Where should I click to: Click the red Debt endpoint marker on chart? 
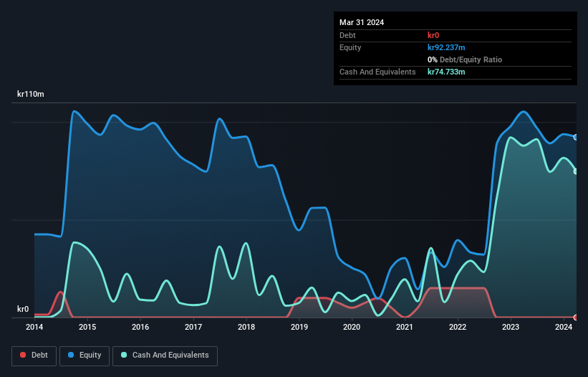(x=575, y=317)
